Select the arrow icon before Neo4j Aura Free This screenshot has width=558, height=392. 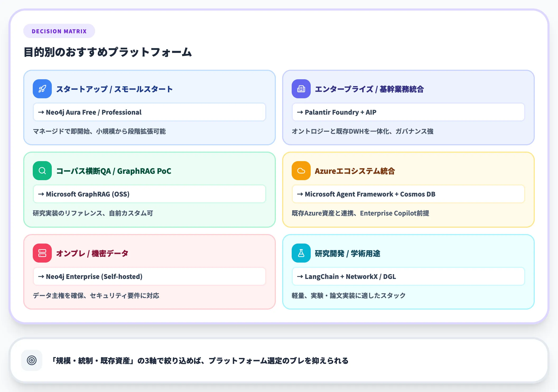tap(41, 112)
